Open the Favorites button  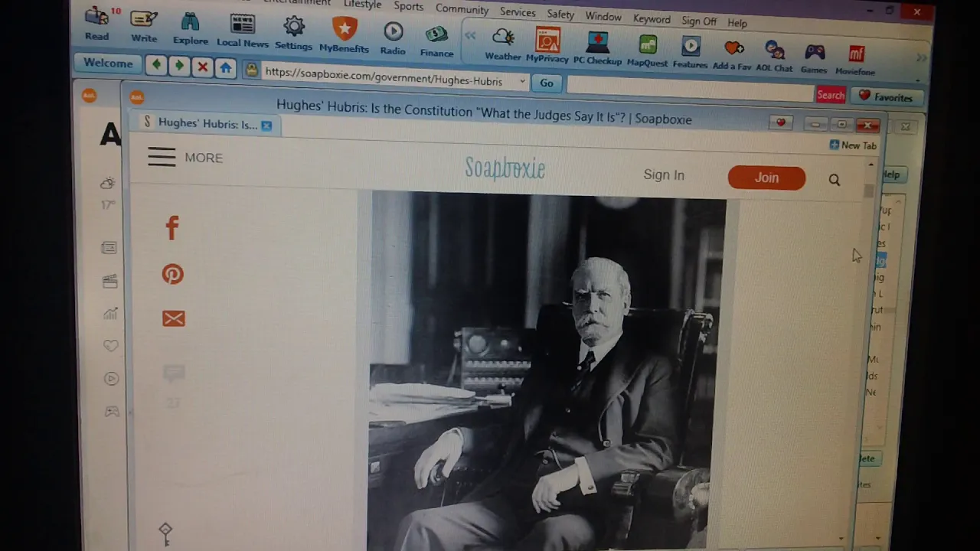[x=886, y=97]
